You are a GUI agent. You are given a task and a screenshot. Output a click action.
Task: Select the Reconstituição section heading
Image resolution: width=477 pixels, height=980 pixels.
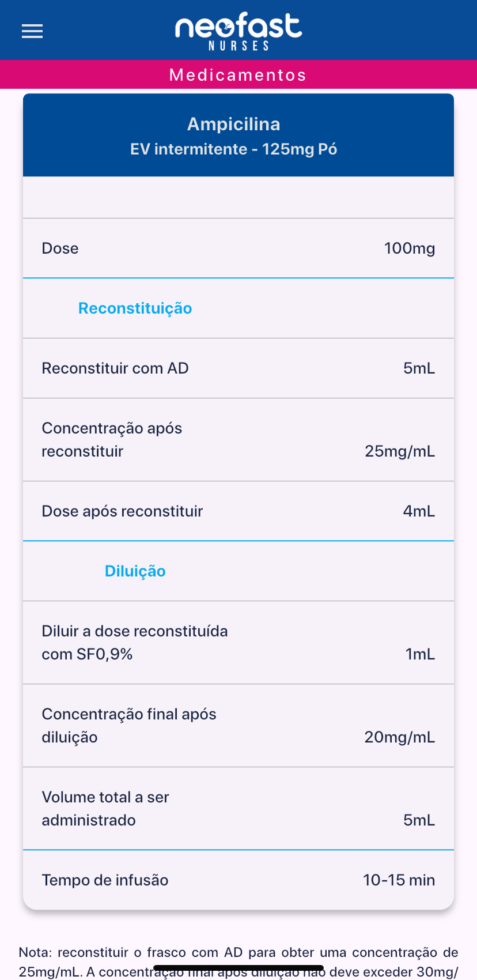[x=135, y=308]
